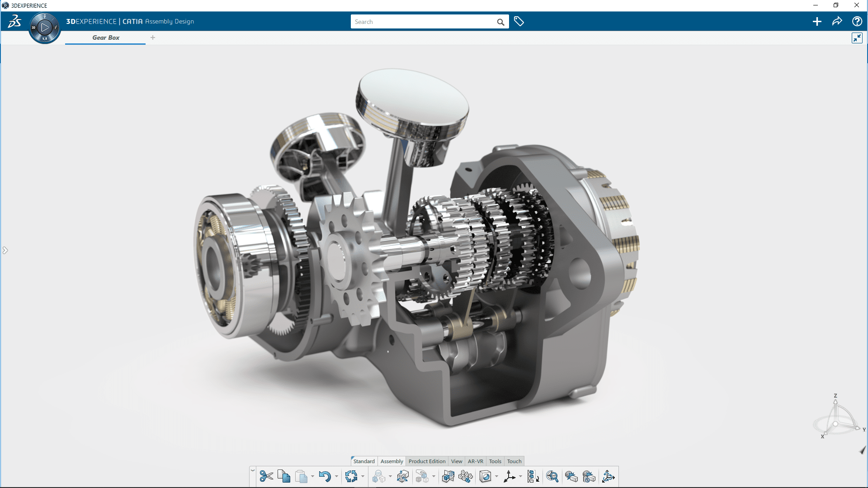The image size is (868, 488).
Task: Switch to the Assembly toolbar tab
Action: [392, 461]
